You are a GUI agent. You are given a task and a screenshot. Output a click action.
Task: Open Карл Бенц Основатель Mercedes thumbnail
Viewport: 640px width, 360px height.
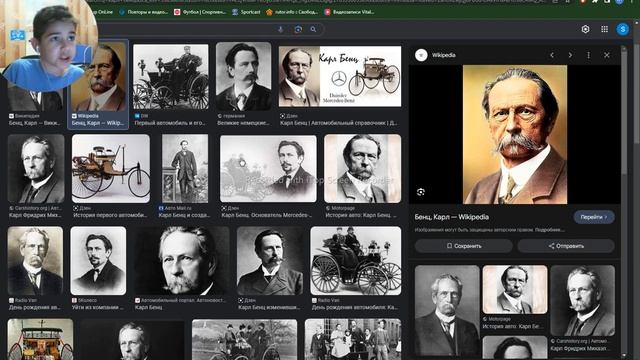coord(268,169)
